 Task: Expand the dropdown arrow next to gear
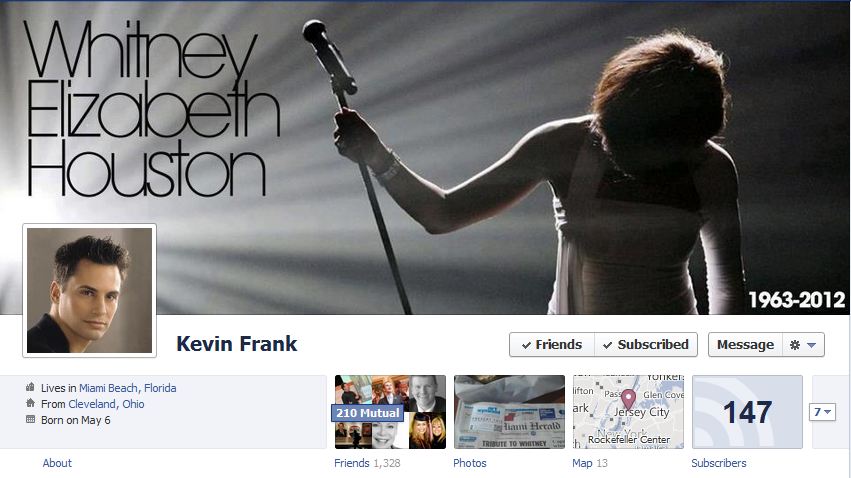[811, 345]
